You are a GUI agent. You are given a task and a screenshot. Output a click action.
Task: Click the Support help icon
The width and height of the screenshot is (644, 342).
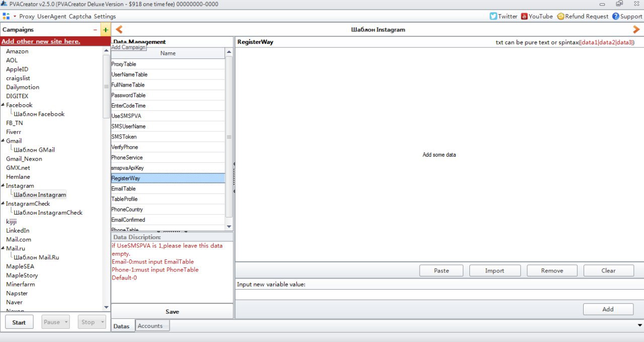616,16
